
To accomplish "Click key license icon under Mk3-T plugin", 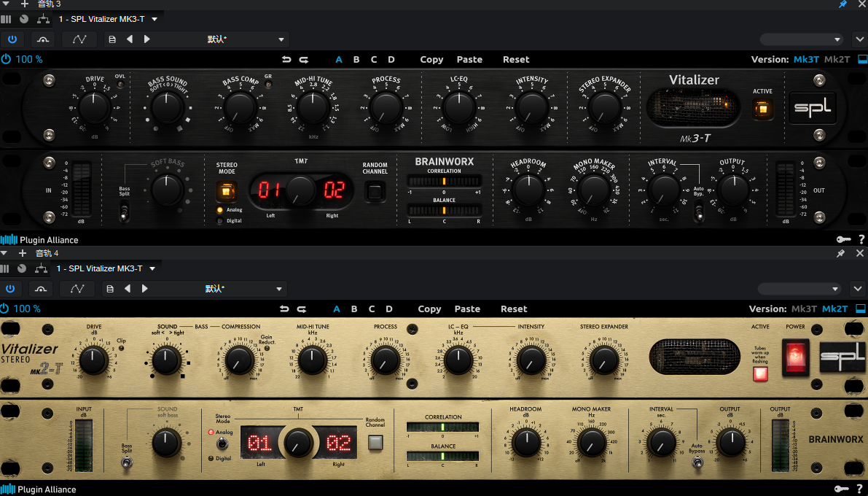I will pyautogui.click(x=843, y=239).
